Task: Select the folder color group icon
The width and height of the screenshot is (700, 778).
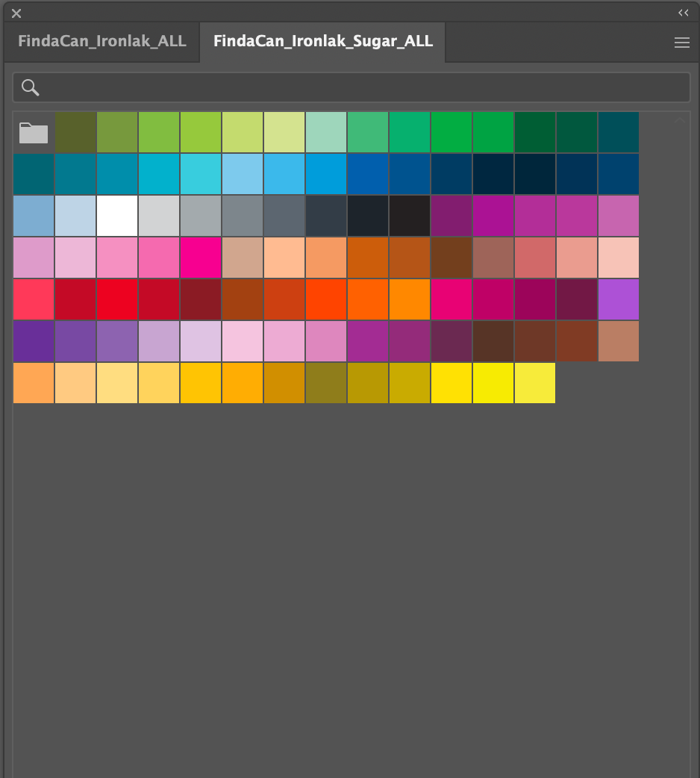Action: pos(34,133)
